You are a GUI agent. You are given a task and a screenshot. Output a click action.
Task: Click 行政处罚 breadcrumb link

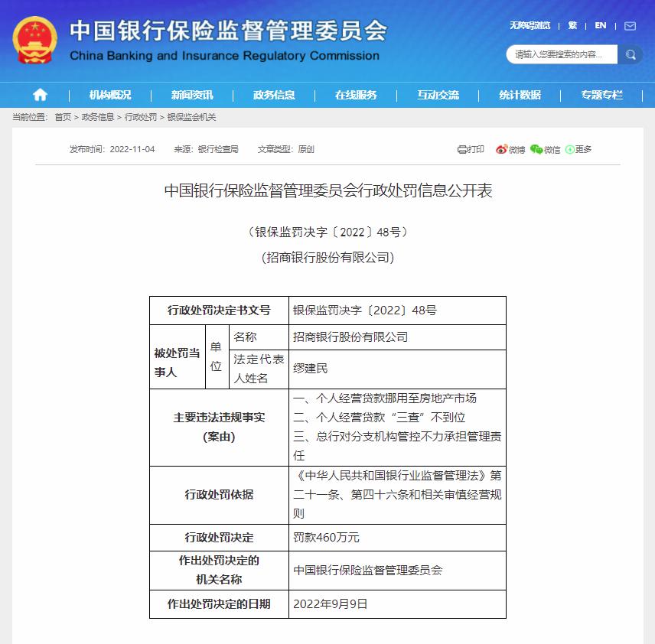tap(140, 117)
